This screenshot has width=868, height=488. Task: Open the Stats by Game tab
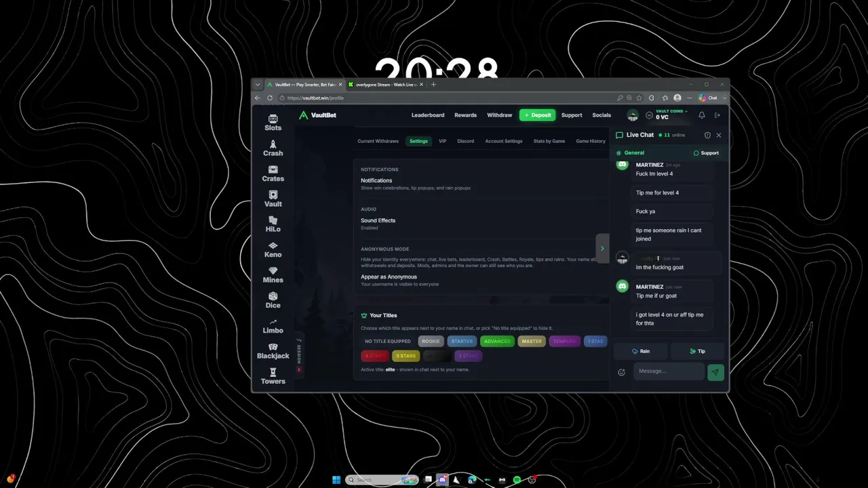point(549,141)
